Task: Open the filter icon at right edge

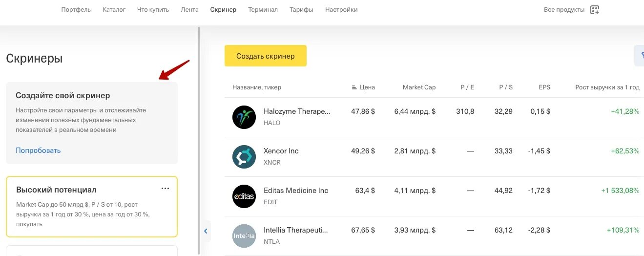Action: click(x=640, y=56)
